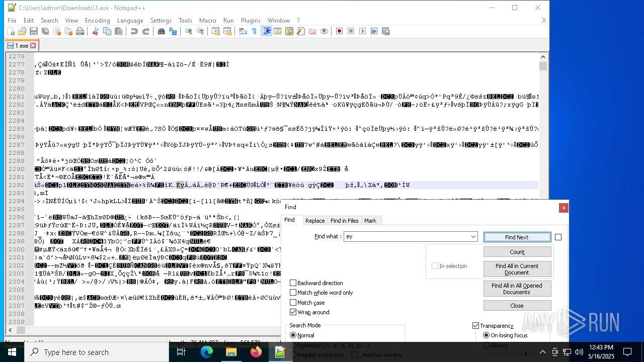644x362 pixels.
Task: Click the Close document toolbar icon
Action: click(x=57, y=31)
